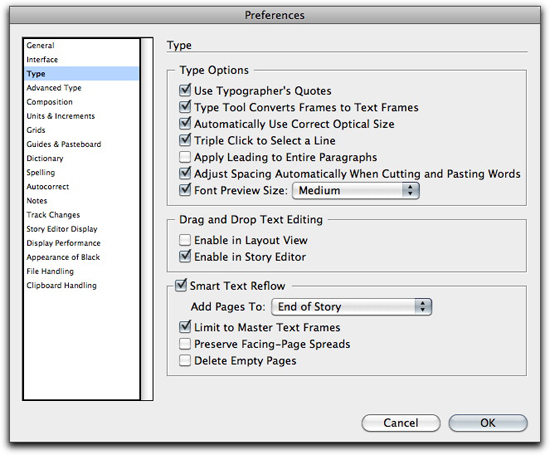550x455 pixels.
Task: Toggle Font Preview Size checkbox
Action: pyautogui.click(x=185, y=190)
